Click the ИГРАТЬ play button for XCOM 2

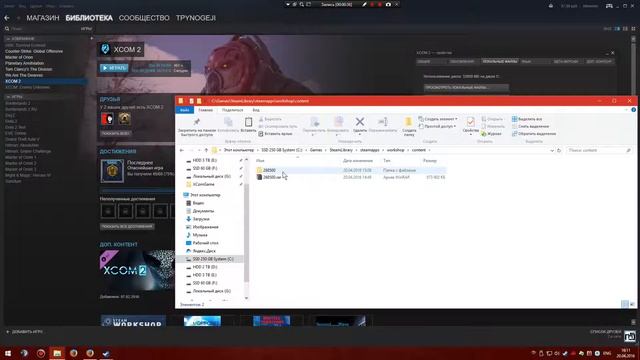[114, 68]
